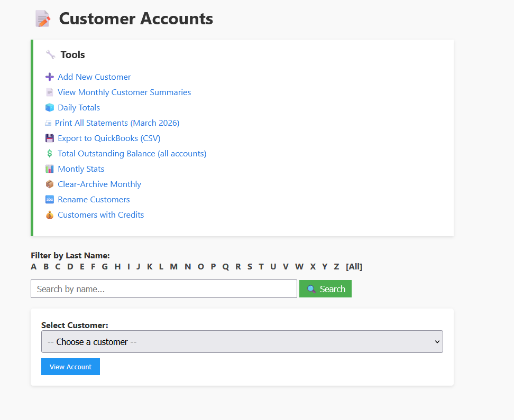Click the floppy disk Export to QuickBooks icon
This screenshot has height=420, width=514.
point(50,138)
